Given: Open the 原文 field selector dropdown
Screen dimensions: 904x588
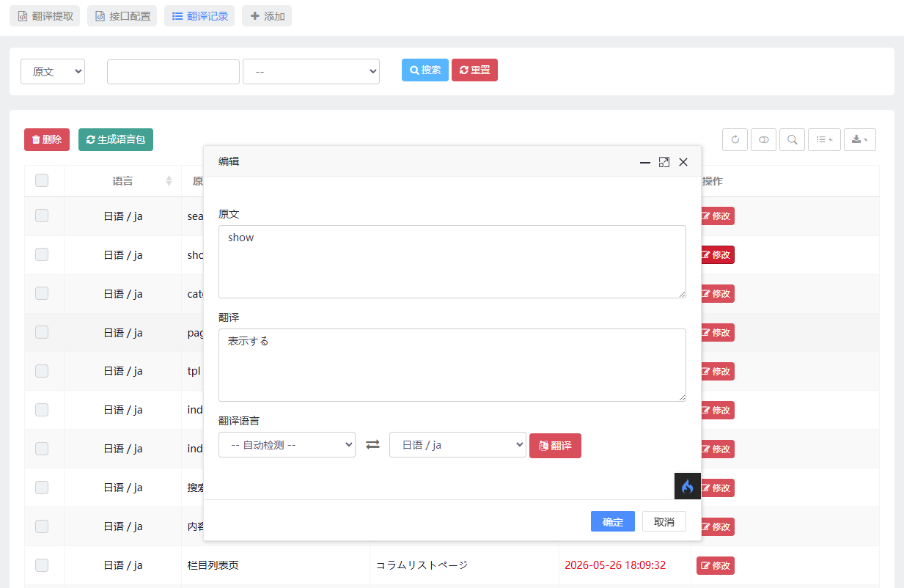Looking at the screenshot, I should [x=53, y=71].
